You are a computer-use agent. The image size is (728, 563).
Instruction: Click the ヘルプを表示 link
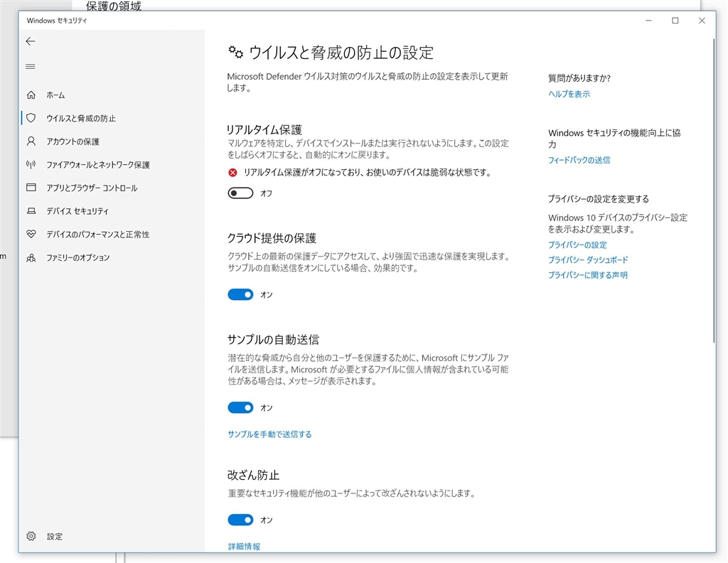(569, 94)
